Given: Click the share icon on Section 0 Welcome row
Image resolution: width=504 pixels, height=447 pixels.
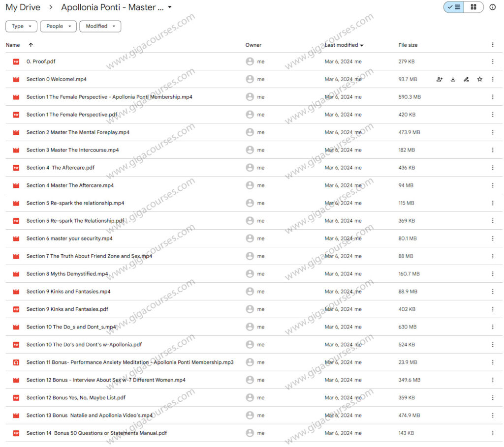Looking at the screenshot, I should 440,79.
